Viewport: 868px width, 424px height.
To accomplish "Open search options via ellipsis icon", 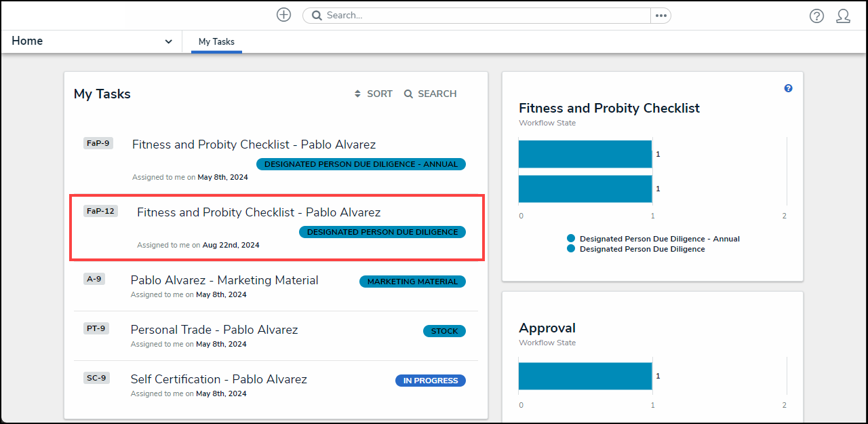I will click(660, 14).
